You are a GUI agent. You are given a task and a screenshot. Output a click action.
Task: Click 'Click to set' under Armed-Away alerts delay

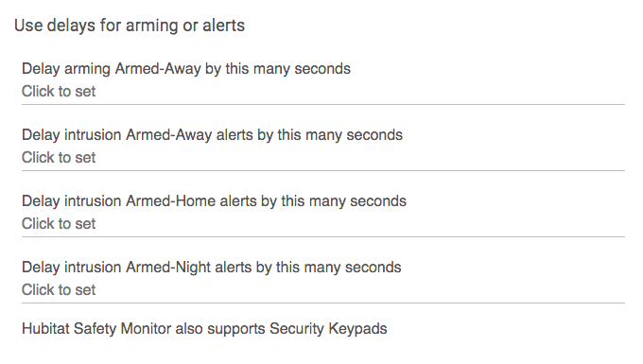[x=59, y=157]
